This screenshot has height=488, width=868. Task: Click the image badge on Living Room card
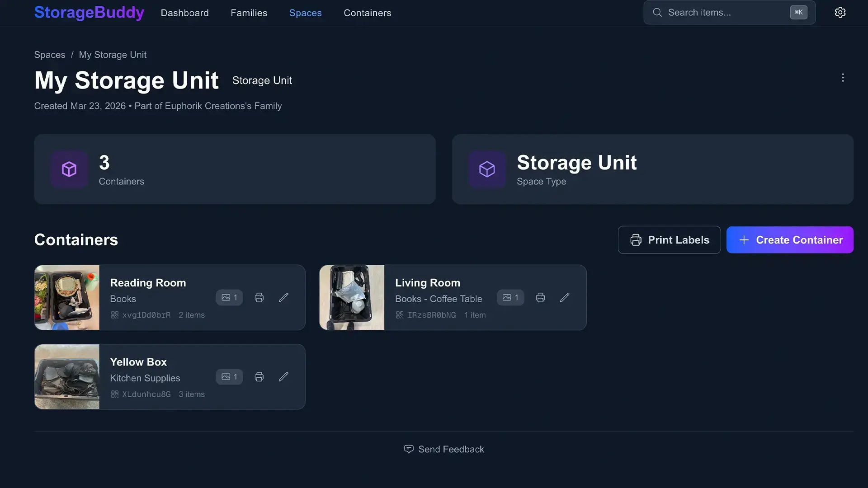click(x=510, y=297)
